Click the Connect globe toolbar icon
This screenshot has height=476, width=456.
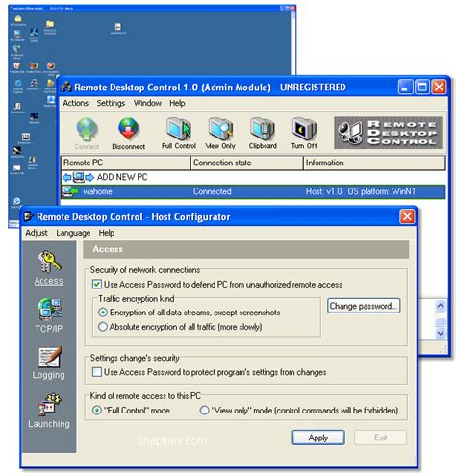click(x=87, y=129)
